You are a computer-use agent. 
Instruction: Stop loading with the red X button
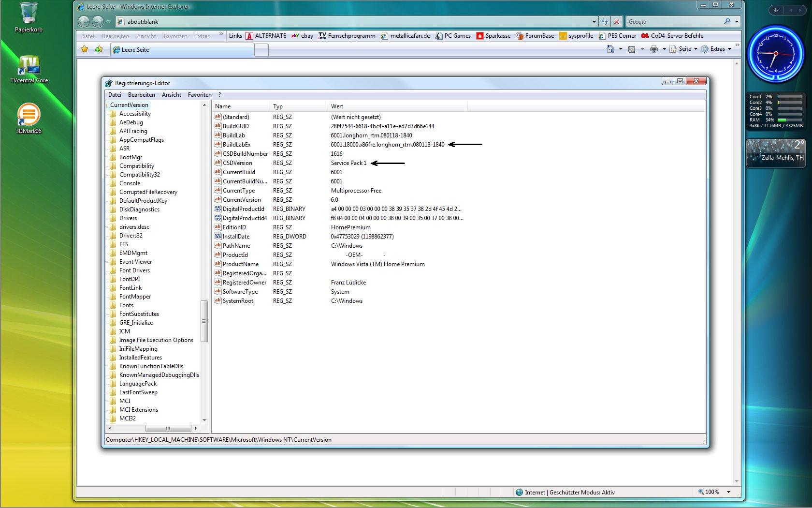(616, 21)
